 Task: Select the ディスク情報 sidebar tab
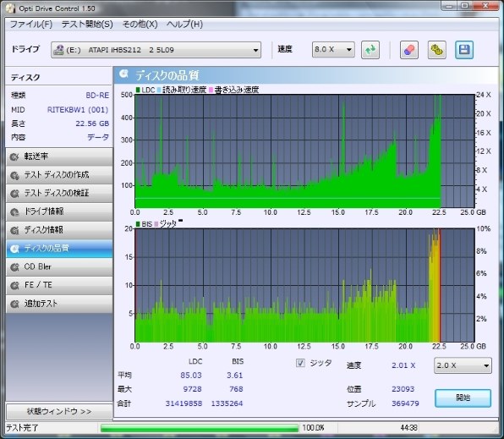59,230
